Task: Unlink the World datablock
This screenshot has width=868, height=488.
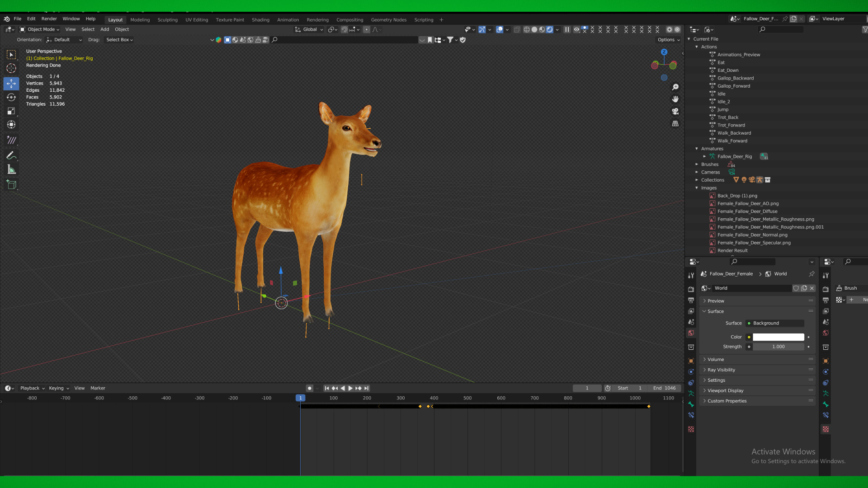Action: (812, 288)
